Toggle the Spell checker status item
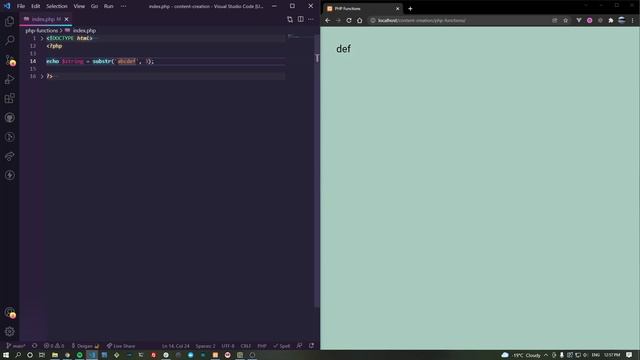Screen dimensions: 640x360 [x=282, y=346]
